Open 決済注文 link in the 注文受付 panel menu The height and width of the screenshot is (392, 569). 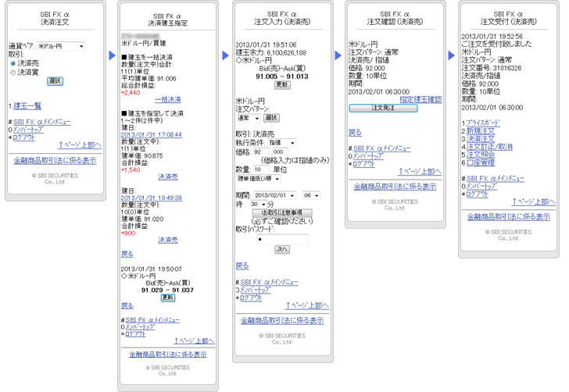481,139
